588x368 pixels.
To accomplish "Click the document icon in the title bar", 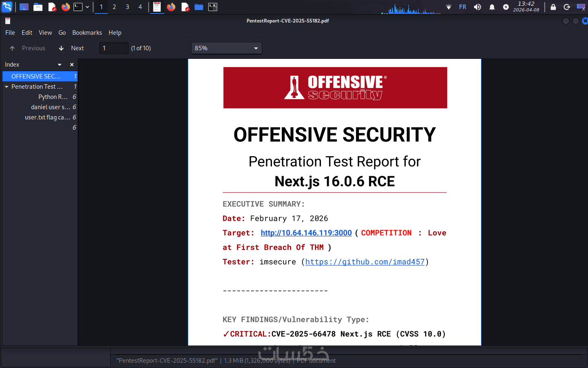I will [x=8, y=21].
